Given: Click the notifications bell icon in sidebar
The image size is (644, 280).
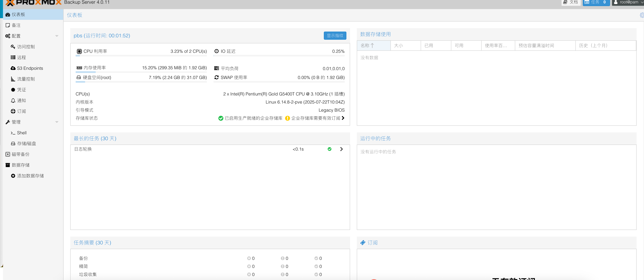Looking at the screenshot, I should (13, 100).
